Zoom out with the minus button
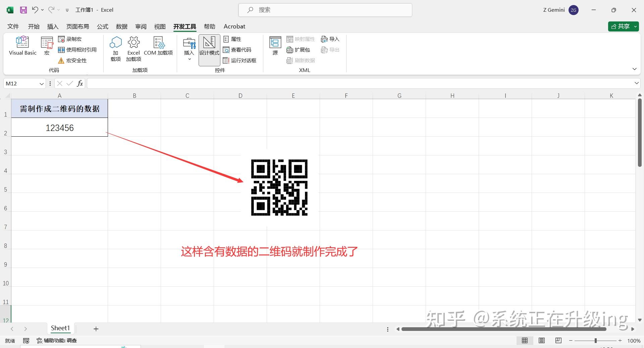Screen dimensions: 644x348 click(571, 341)
